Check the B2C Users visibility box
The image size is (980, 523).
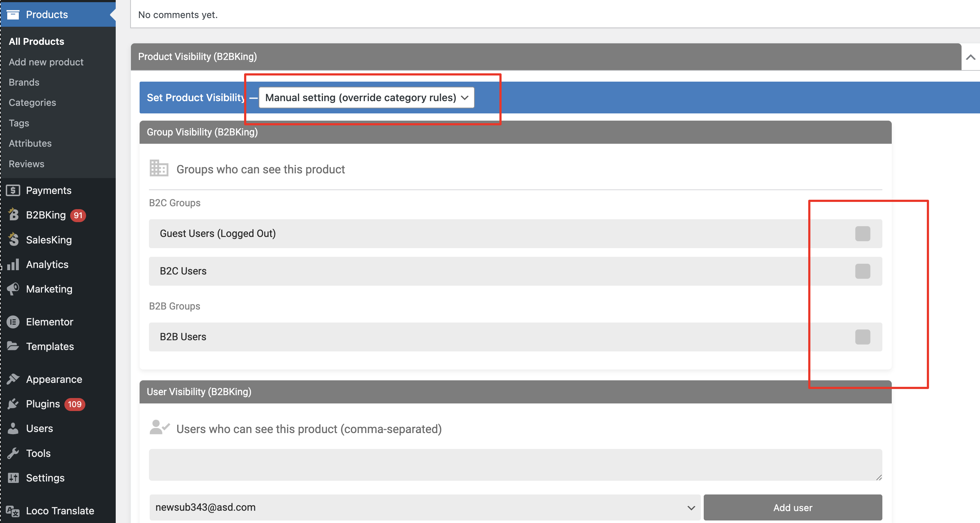[862, 271]
